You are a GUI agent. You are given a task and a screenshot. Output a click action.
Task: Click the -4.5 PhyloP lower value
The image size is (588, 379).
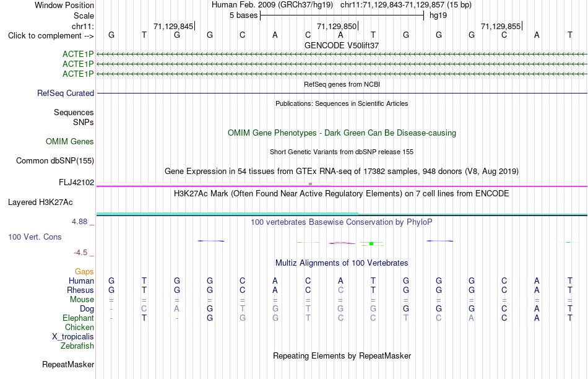(80, 253)
